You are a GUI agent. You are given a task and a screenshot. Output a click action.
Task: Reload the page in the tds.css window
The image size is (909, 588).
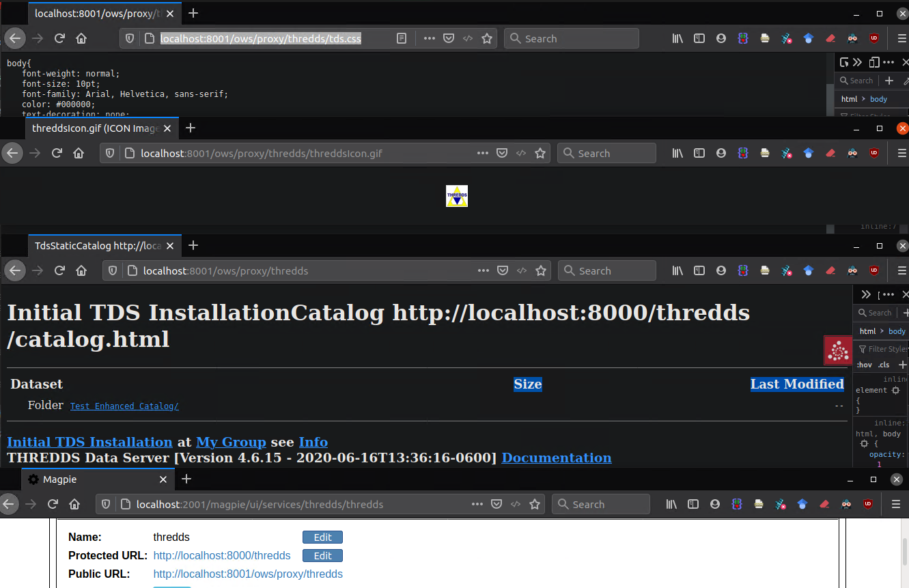[59, 39]
